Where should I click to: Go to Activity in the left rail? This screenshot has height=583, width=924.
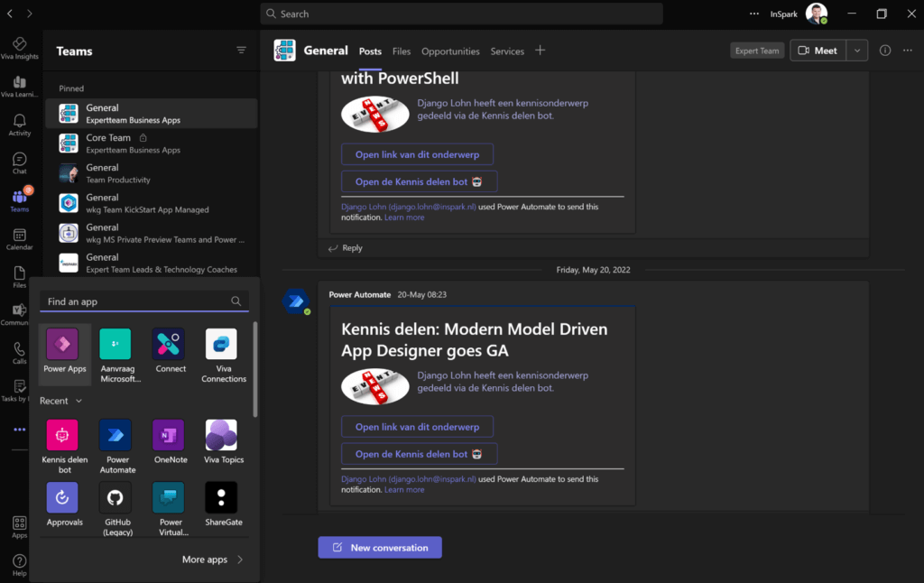pos(20,125)
